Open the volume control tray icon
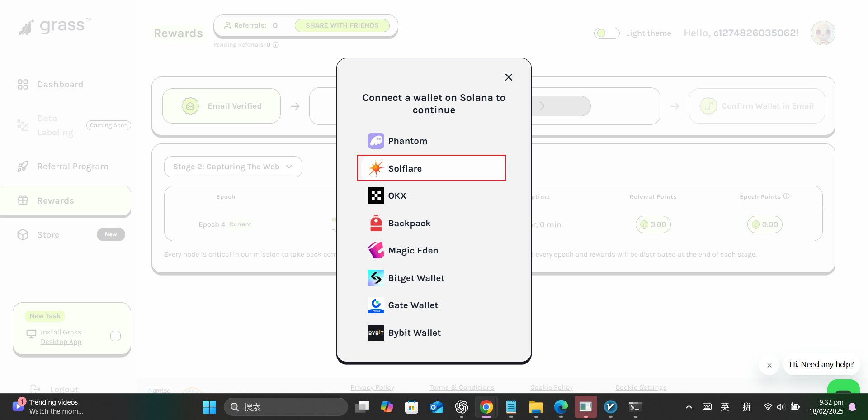The height and width of the screenshot is (420, 868). coord(781,407)
